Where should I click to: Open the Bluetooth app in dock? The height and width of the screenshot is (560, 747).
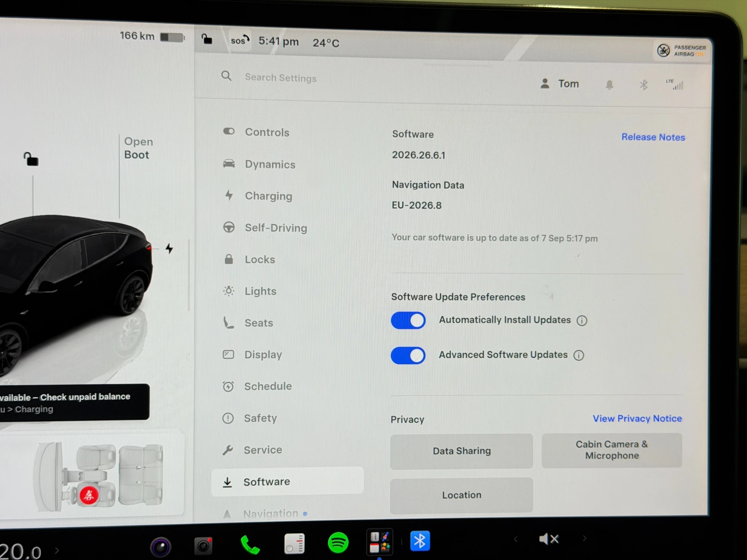click(420, 541)
